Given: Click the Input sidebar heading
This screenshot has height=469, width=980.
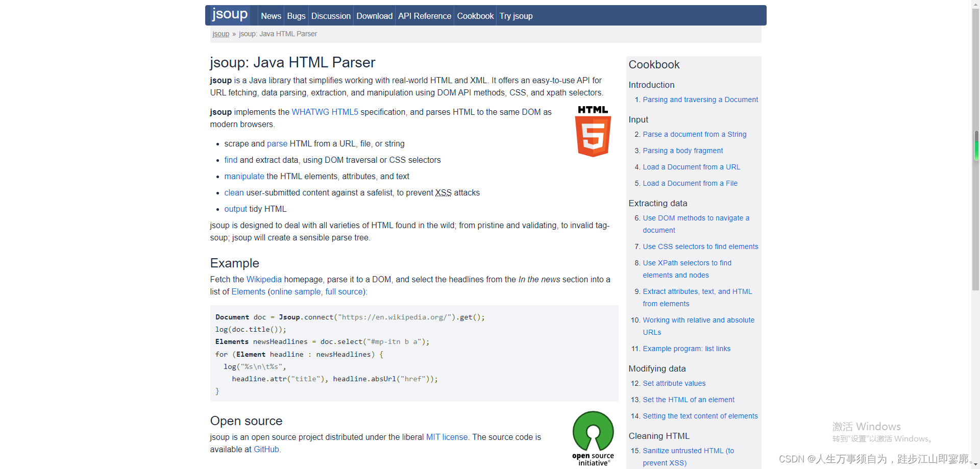Looking at the screenshot, I should [x=638, y=119].
